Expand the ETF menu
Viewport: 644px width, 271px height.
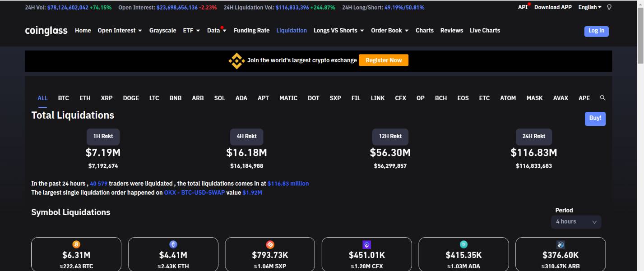point(191,31)
